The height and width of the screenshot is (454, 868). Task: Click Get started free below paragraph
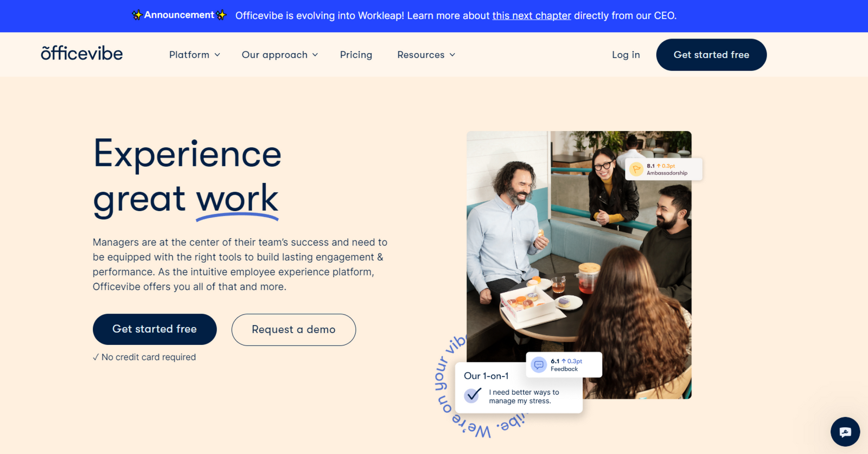pyautogui.click(x=155, y=329)
